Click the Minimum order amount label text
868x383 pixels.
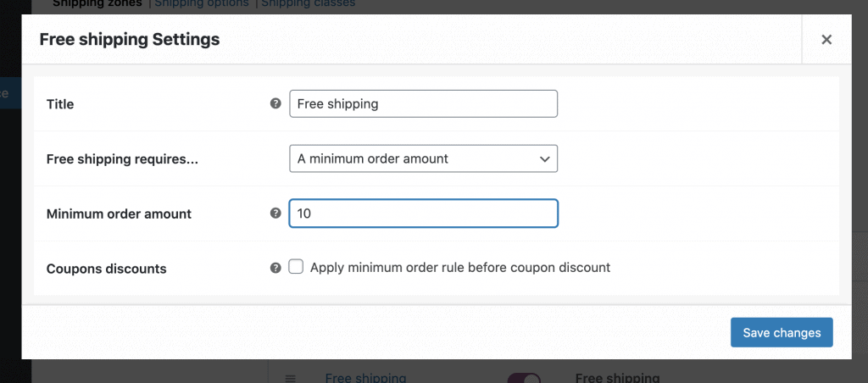tap(119, 214)
